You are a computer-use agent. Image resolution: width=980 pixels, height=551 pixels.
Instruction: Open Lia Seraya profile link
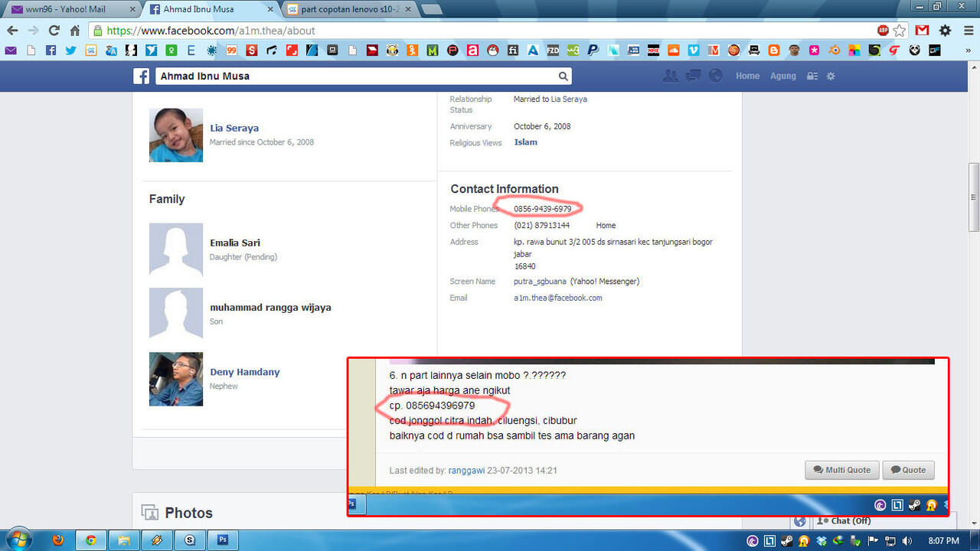pos(234,128)
